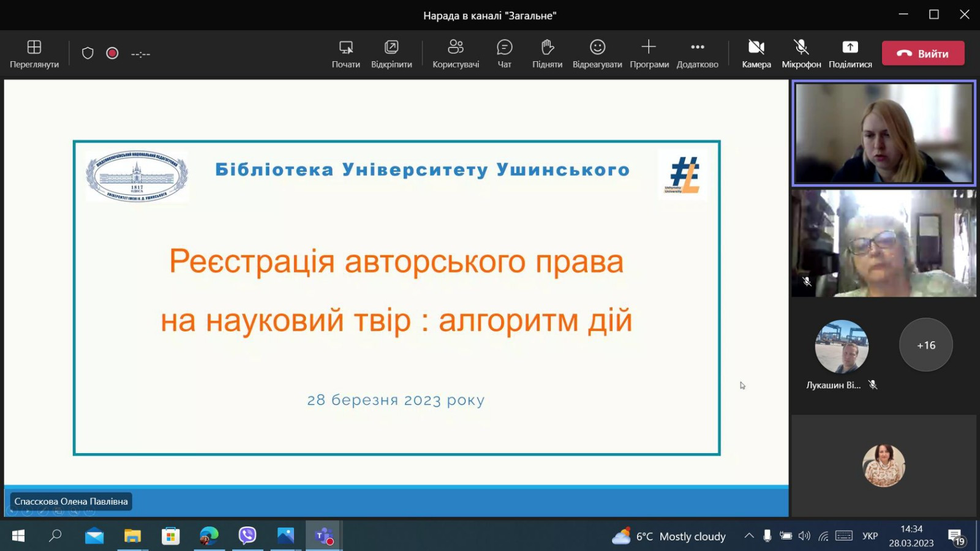Click the bottom participant avatar tile
The height and width of the screenshot is (551, 980).
884,465
